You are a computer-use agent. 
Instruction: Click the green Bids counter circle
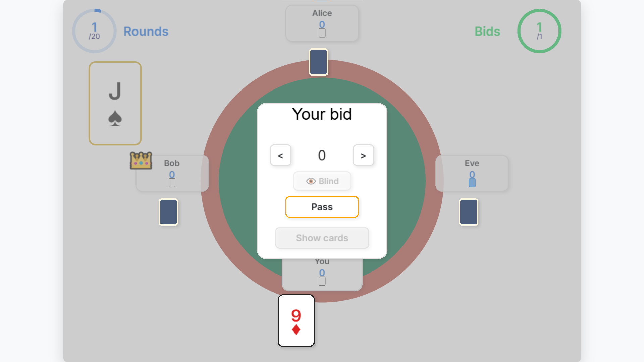[x=539, y=31]
